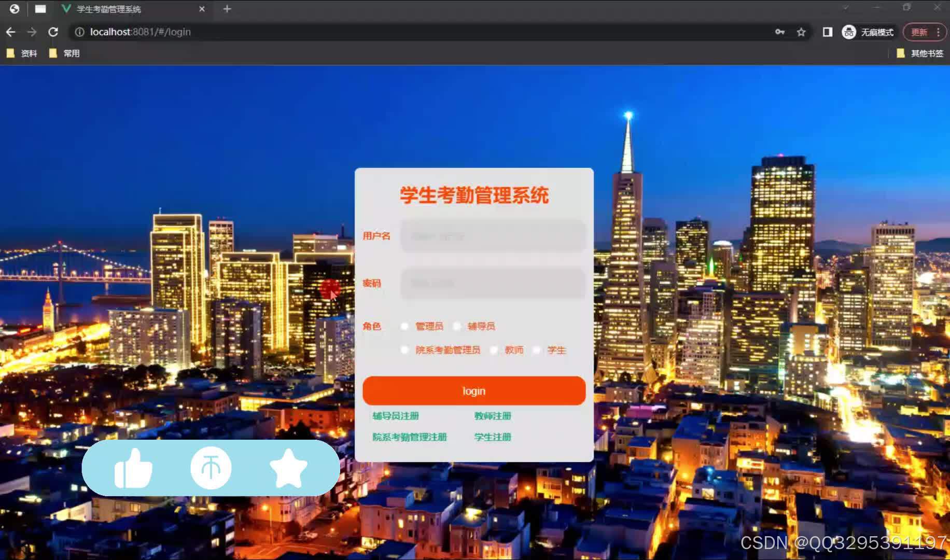Open a new tab with the plus icon
The image size is (950, 560).
(227, 9)
